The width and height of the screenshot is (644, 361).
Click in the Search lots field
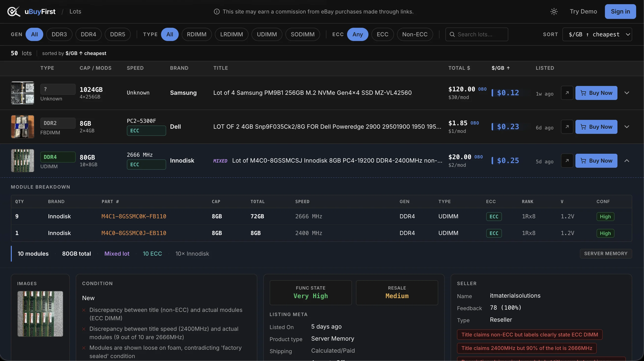477,34
